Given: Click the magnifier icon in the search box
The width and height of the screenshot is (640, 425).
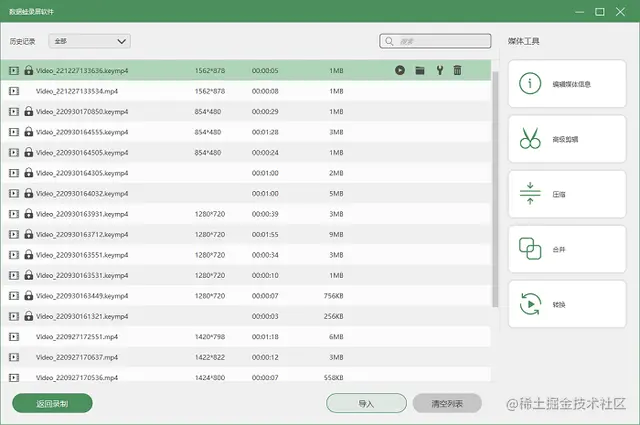Looking at the screenshot, I should point(389,41).
